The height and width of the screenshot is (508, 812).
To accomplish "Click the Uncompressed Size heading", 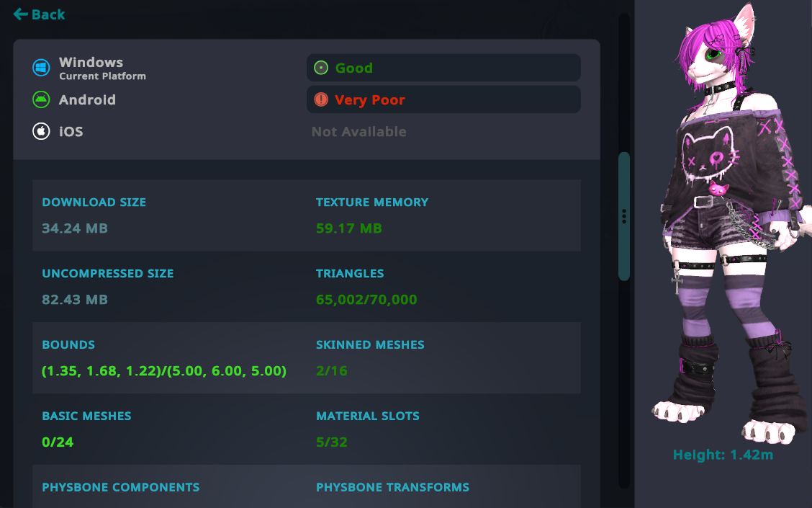I will click(108, 273).
